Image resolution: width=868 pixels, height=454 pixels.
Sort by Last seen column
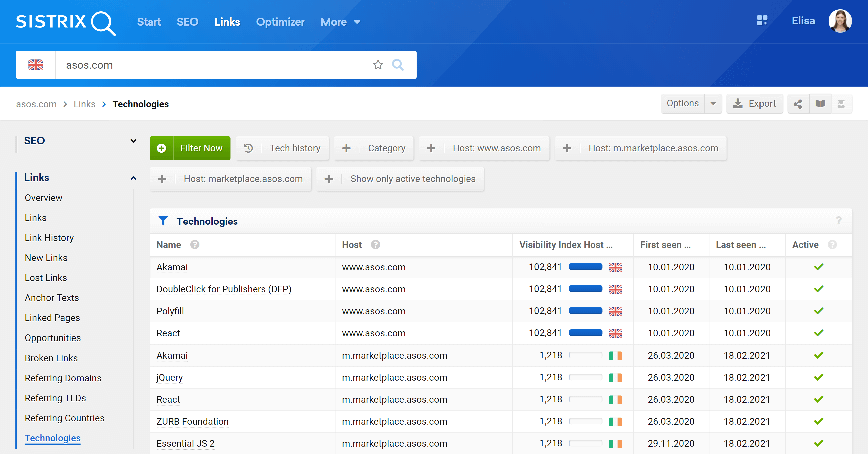[740, 245]
